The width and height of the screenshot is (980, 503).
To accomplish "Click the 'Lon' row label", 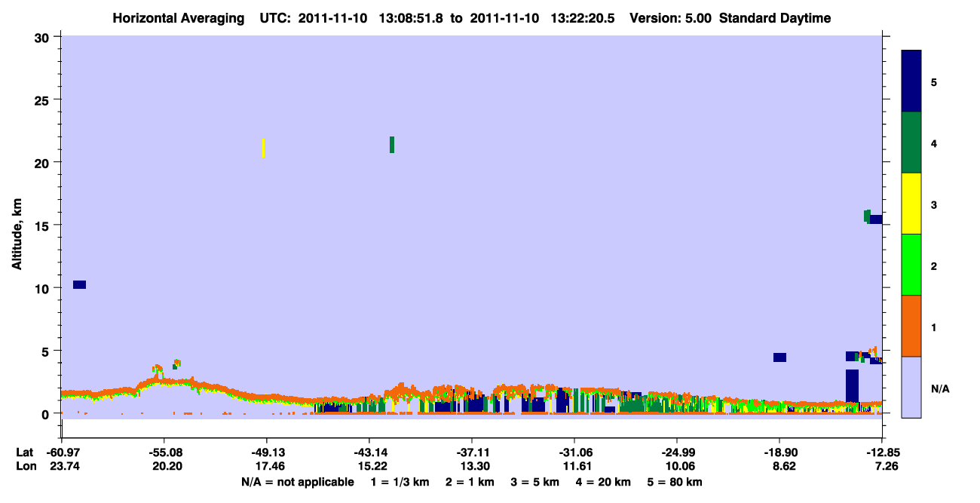I will [26, 466].
